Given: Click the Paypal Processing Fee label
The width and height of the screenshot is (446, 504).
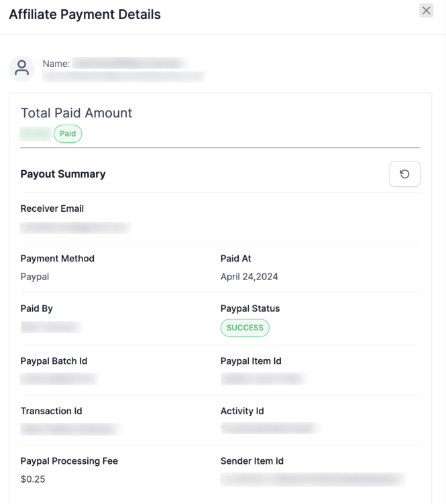Looking at the screenshot, I should (x=70, y=461).
